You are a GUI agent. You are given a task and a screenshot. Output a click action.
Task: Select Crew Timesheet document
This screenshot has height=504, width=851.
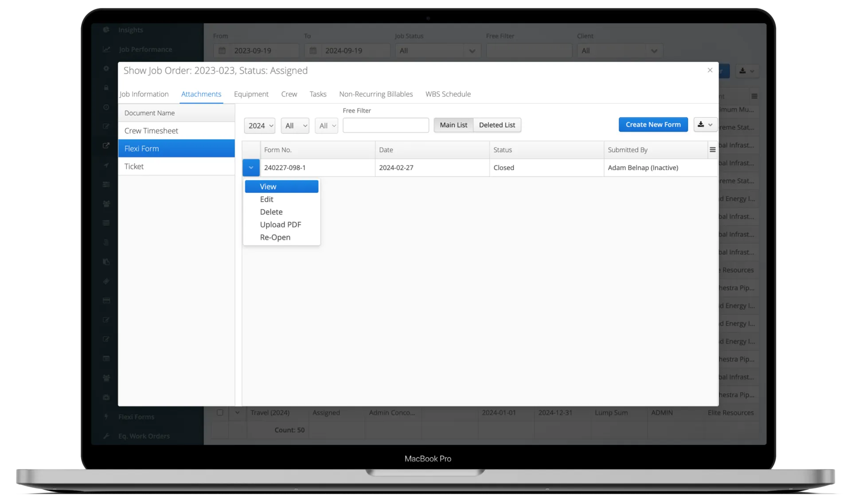tap(176, 131)
